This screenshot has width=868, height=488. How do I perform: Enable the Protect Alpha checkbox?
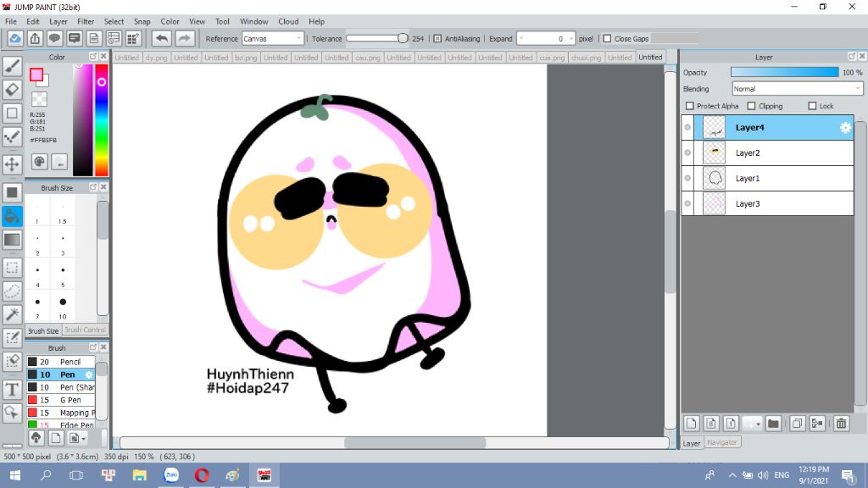point(690,106)
